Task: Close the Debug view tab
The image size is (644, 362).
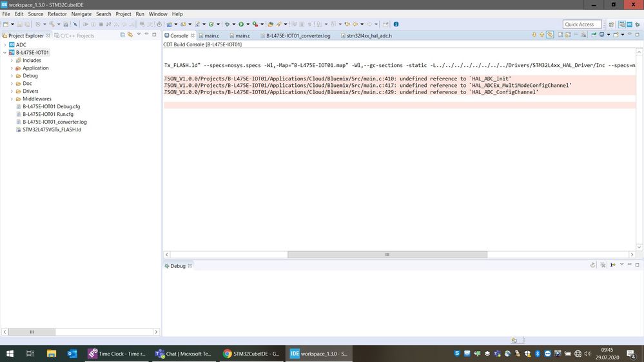Action: pyautogui.click(x=190, y=266)
